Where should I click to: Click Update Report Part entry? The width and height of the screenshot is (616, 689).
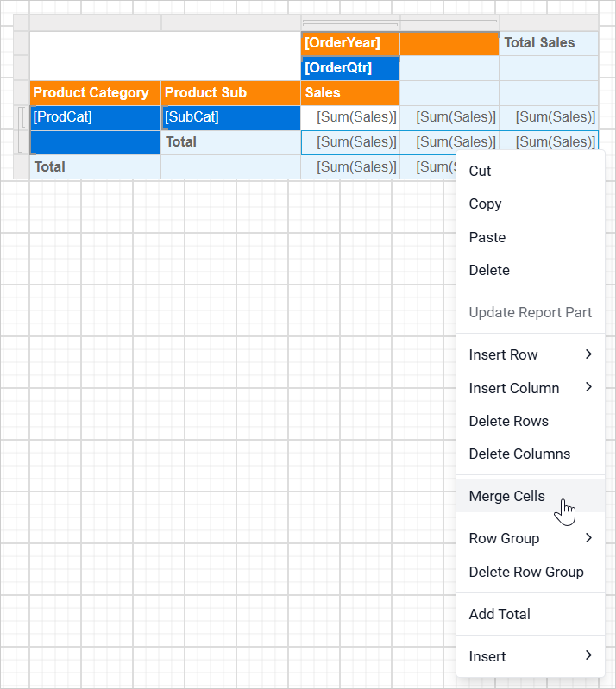531,312
